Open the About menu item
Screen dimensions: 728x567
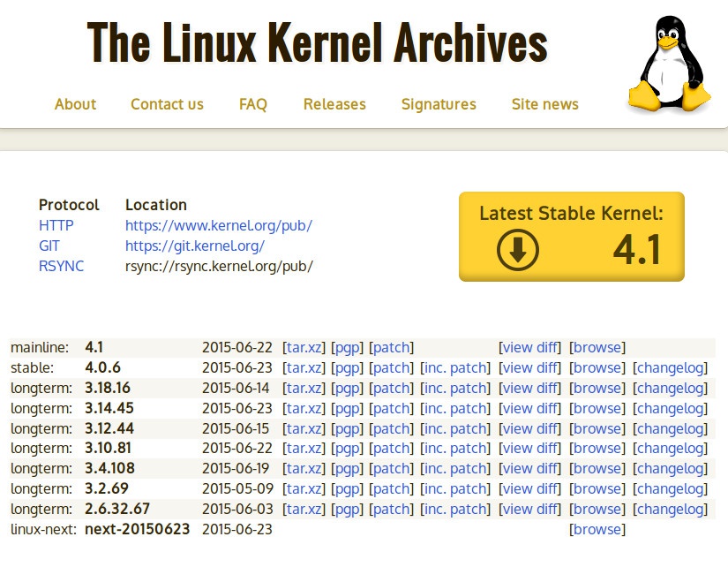[x=75, y=104]
